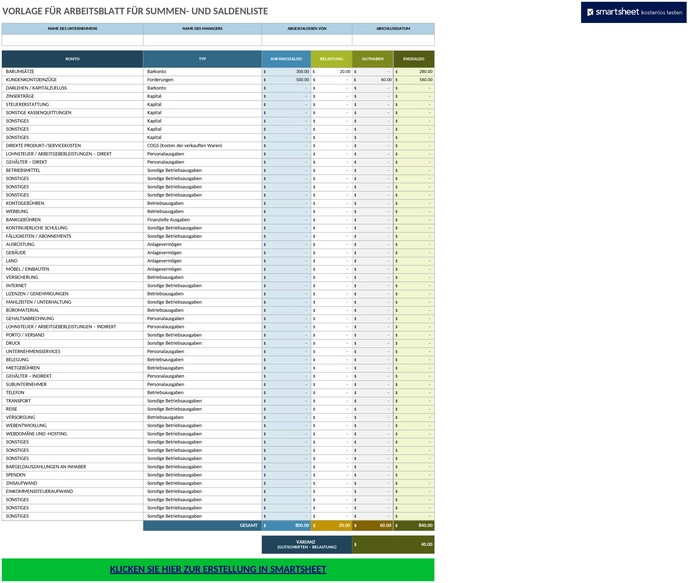The width and height of the screenshot is (690, 583).
Task: Select the 'TELEFON' account cell
Action: pos(72,392)
